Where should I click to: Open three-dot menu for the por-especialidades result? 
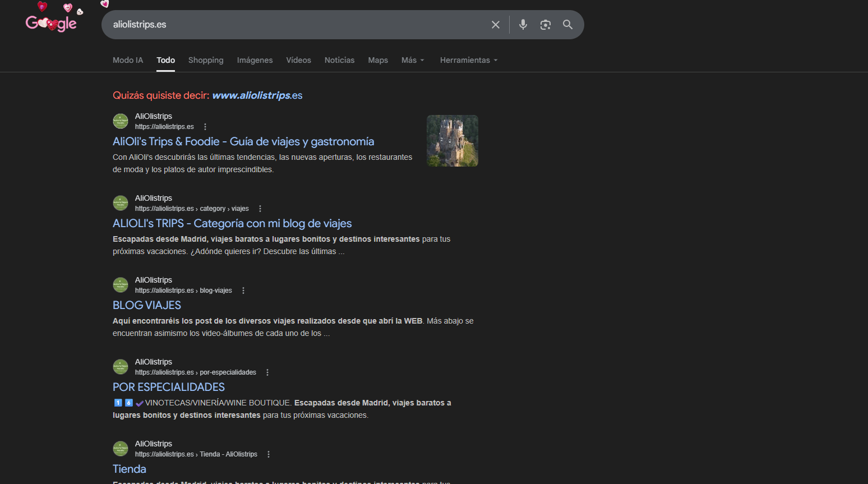(267, 372)
